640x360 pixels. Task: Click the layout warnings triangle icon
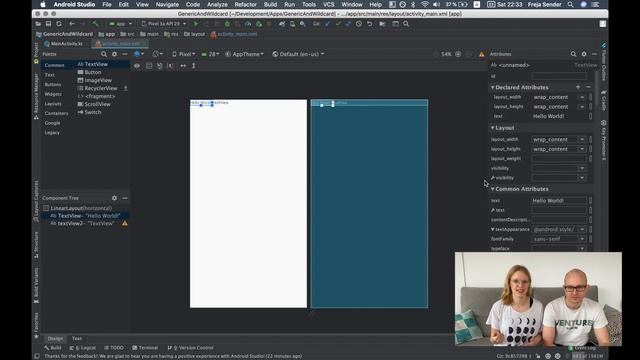coord(482,54)
